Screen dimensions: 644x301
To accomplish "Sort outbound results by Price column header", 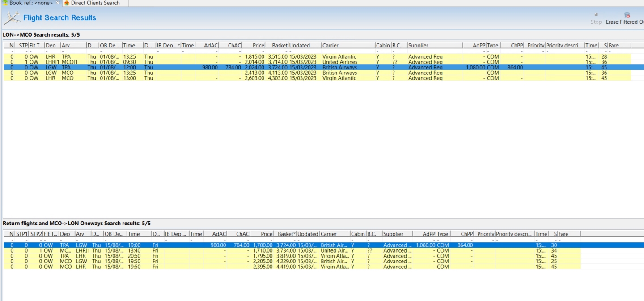I will click(258, 45).
